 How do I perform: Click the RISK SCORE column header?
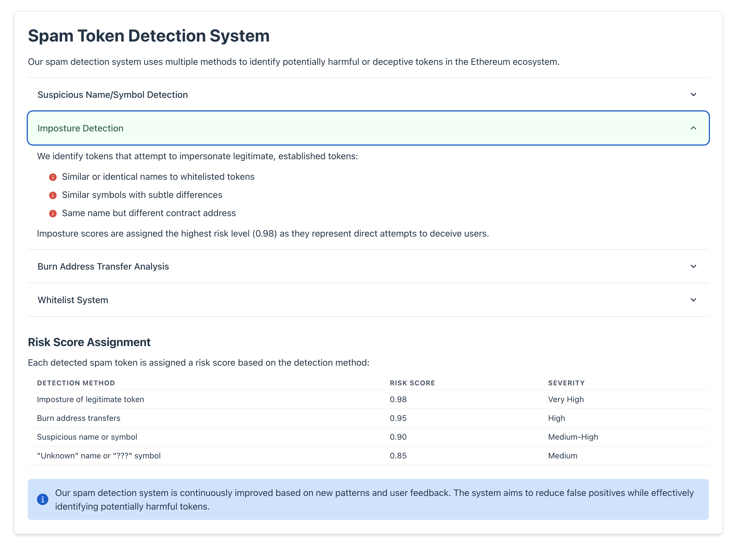pos(412,382)
